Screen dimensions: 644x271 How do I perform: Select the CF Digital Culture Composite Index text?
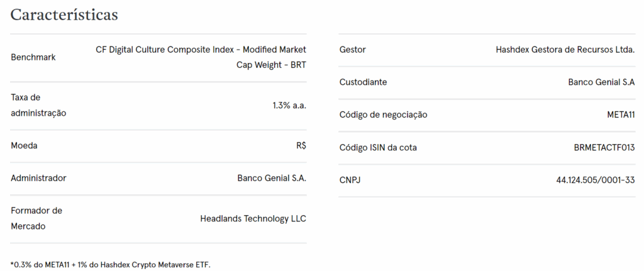[201, 50]
